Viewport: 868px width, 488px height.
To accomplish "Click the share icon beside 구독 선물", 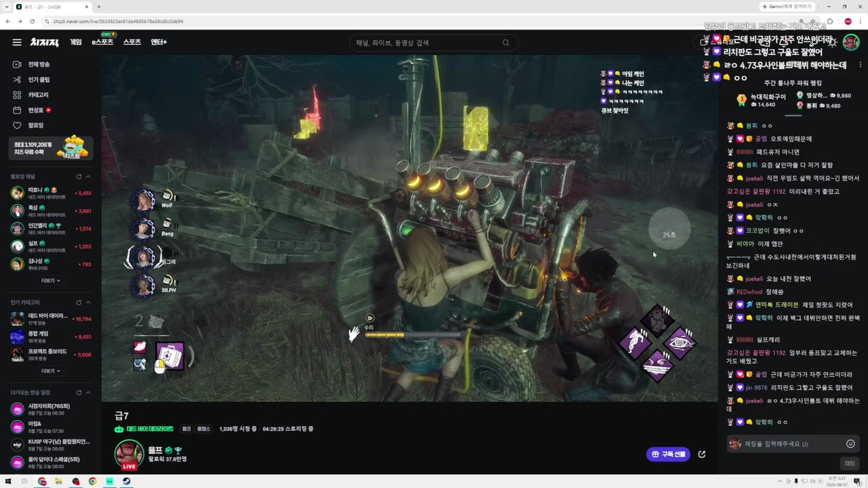I will pos(702,454).
